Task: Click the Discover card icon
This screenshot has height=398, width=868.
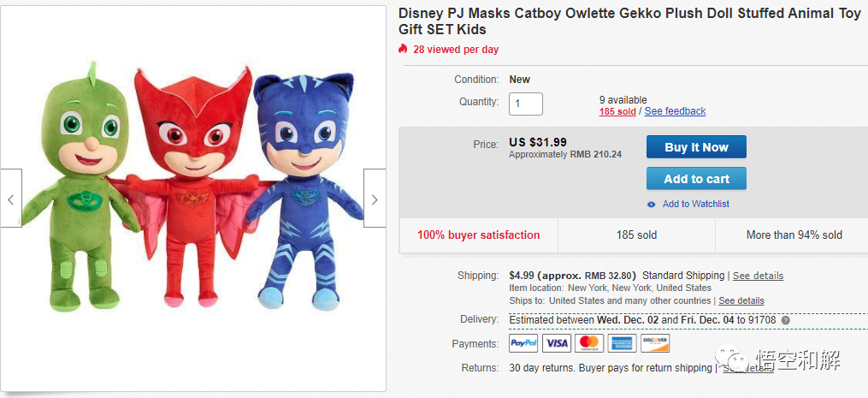Action: pos(655,343)
